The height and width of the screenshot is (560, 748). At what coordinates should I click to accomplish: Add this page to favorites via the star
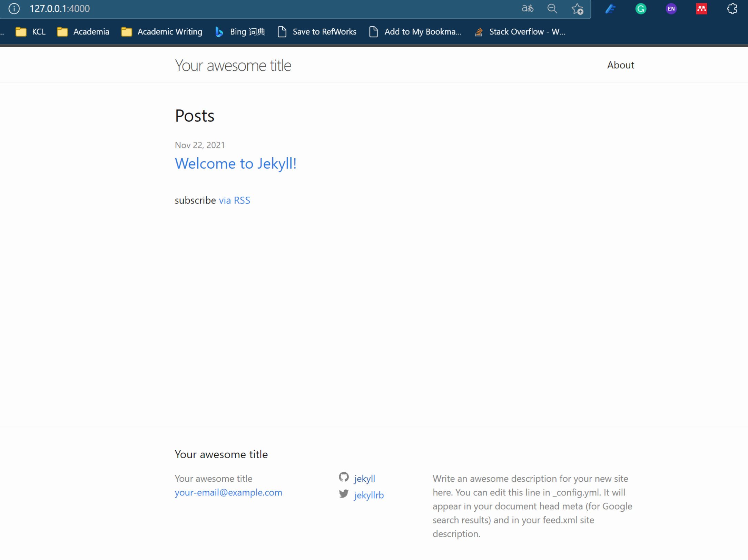[x=577, y=9]
